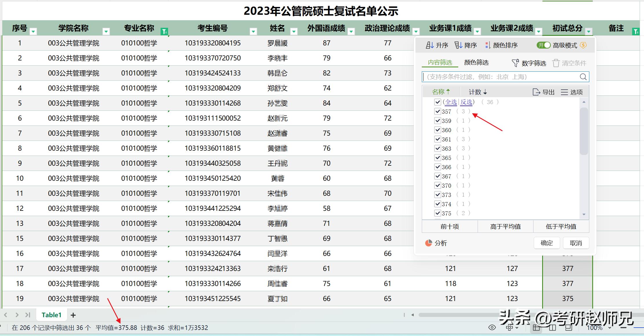
Task: Open the 外国语成绩 column filter dropdown
Action: tap(351, 31)
